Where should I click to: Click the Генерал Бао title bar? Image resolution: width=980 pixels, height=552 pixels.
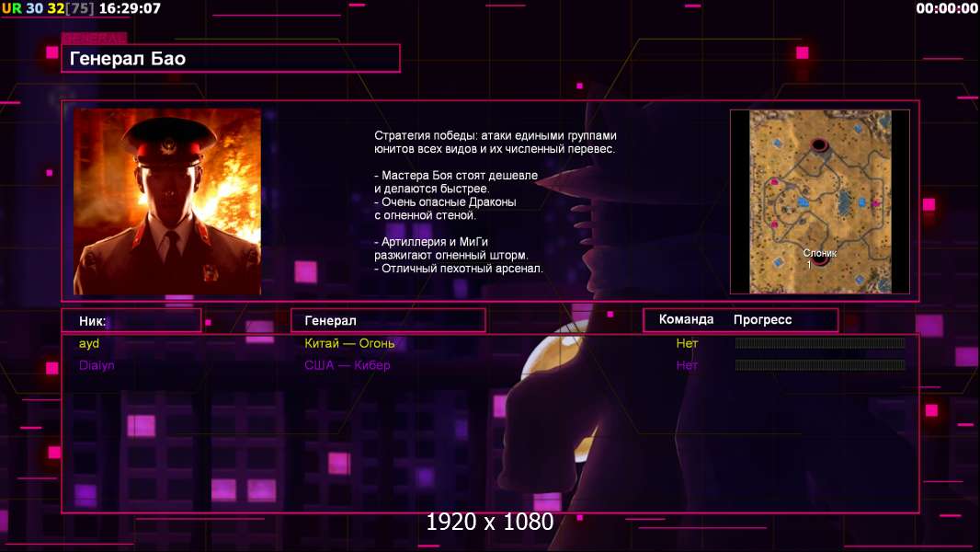click(231, 59)
